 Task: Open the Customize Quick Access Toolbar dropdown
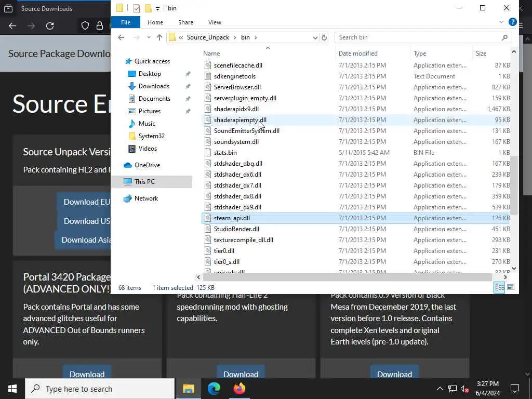157,8
